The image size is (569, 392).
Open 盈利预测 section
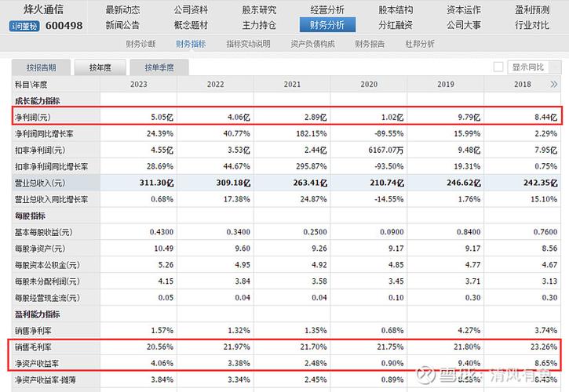[x=532, y=9]
